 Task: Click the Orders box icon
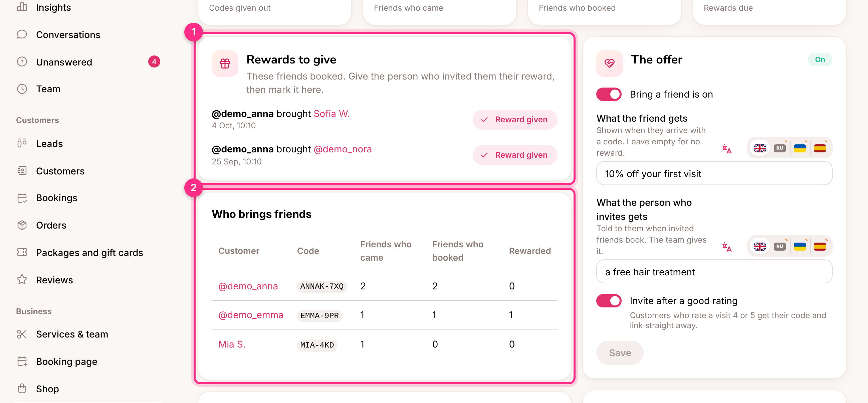(22, 225)
